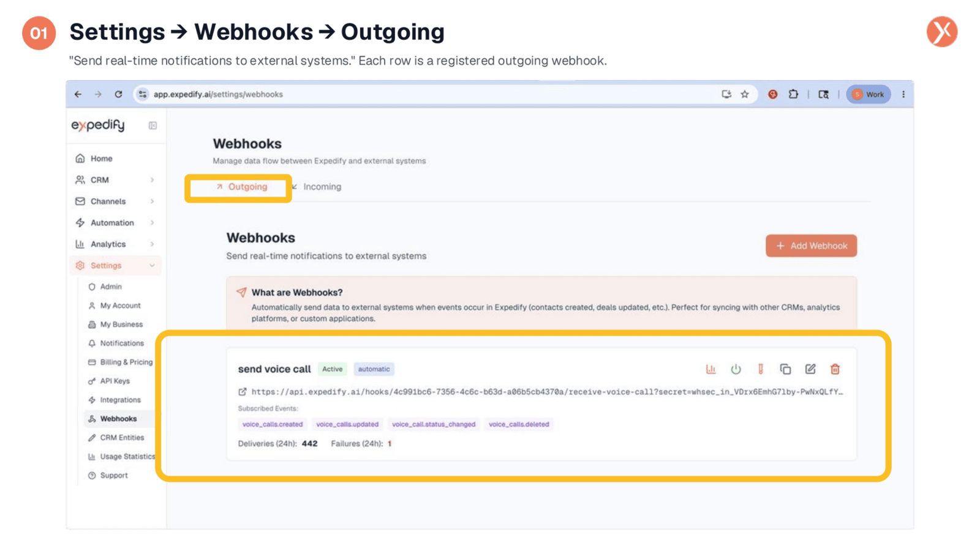Edit the send voice call webhook
The height and width of the screenshot is (551, 980).
click(x=810, y=369)
